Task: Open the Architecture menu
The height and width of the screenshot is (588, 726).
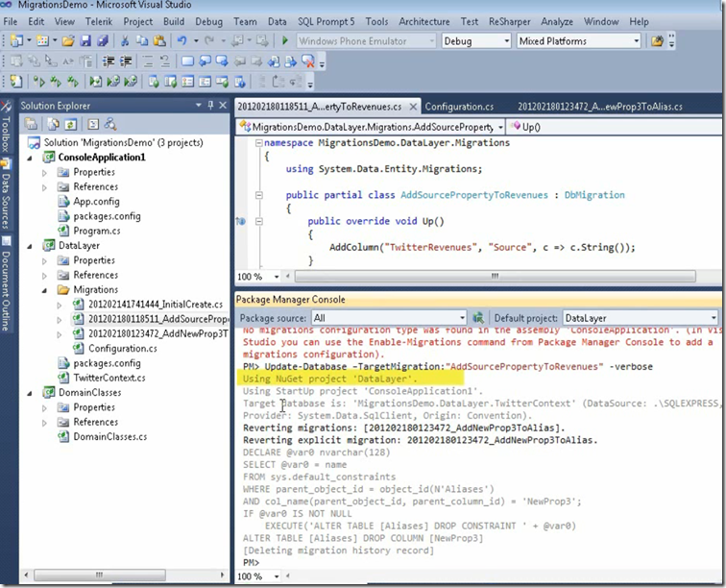Action: [424, 21]
